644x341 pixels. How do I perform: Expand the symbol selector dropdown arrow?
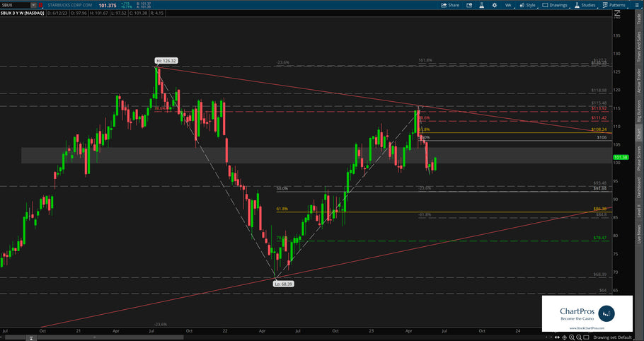[33, 6]
